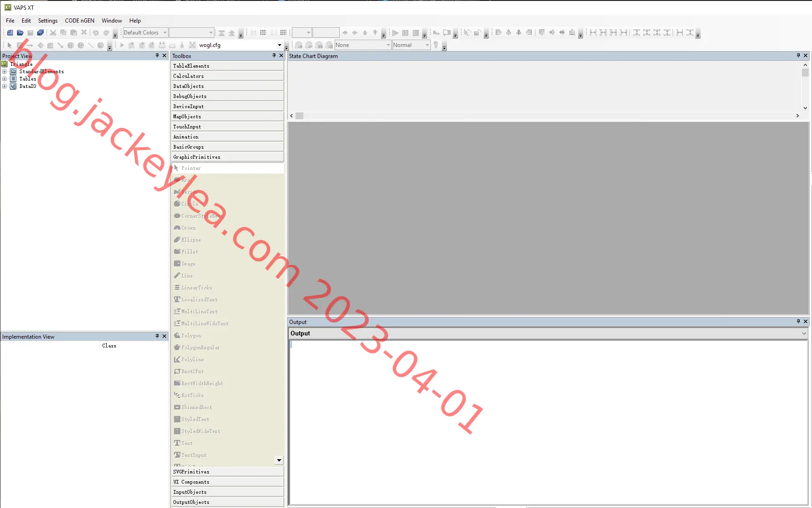Open the UI Components toolbox category
The width and height of the screenshot is (812, 508).
click(228, 482)
